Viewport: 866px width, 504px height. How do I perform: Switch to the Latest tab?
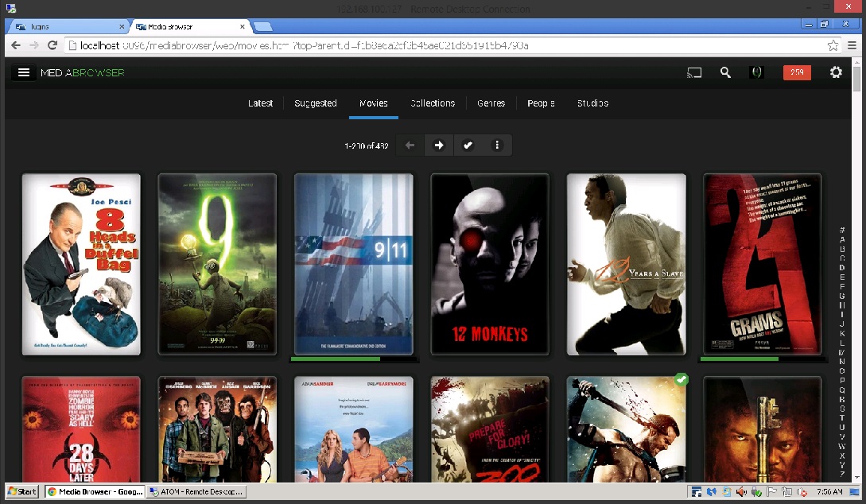[260, 103]
